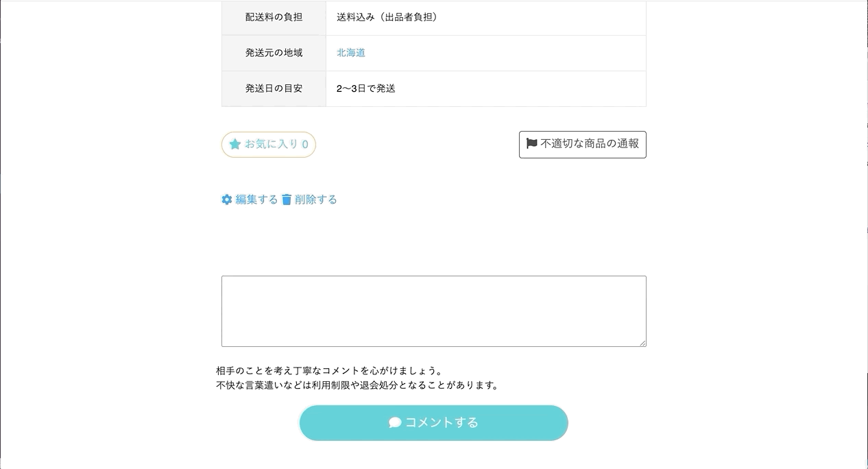Viewport: 868px width, 469px height.
Task: Click the 不快な言葉遣い warning notice line
Action: [x=357, y=385]
